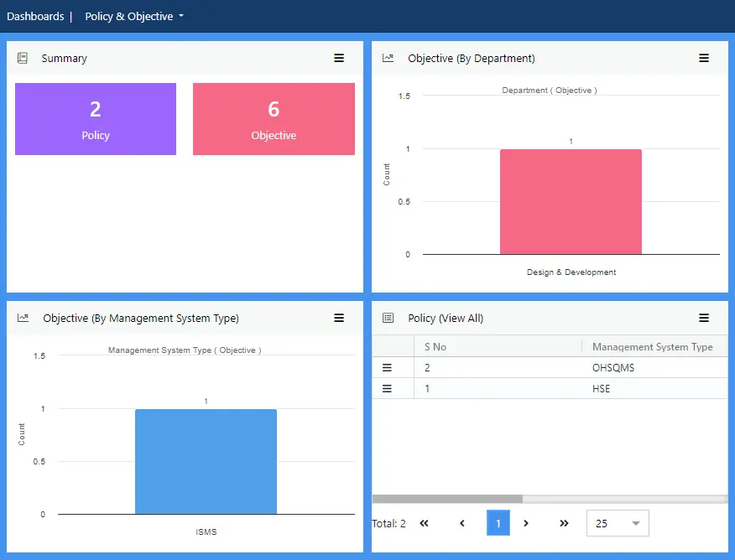Go to the last page of policies

(564, 523)
